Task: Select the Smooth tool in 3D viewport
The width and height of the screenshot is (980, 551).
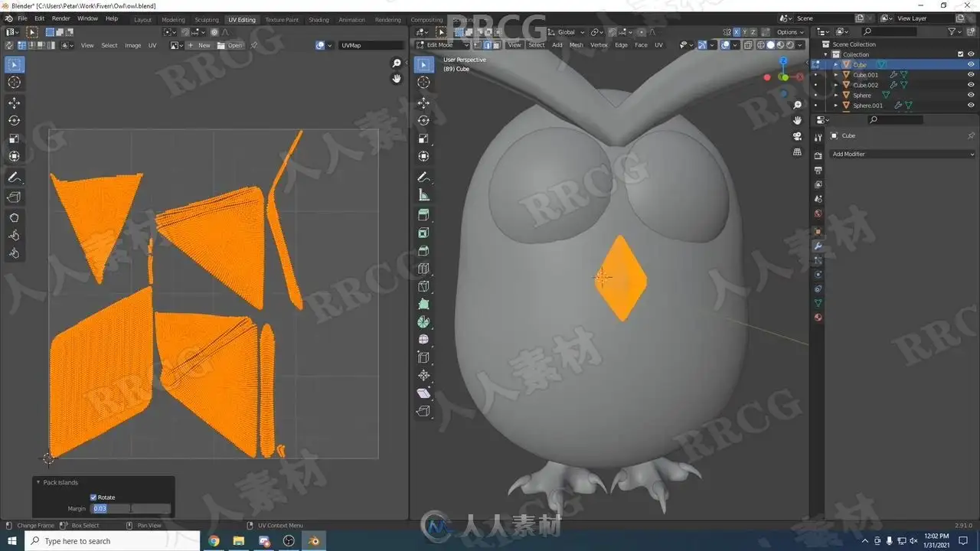Action: (424, 340)
